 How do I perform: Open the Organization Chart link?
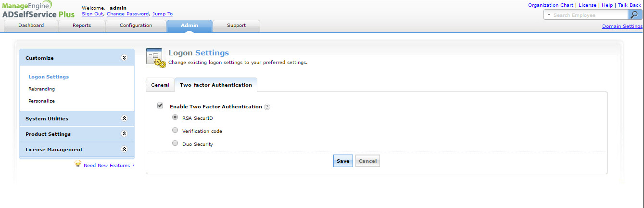coord(551,5)
